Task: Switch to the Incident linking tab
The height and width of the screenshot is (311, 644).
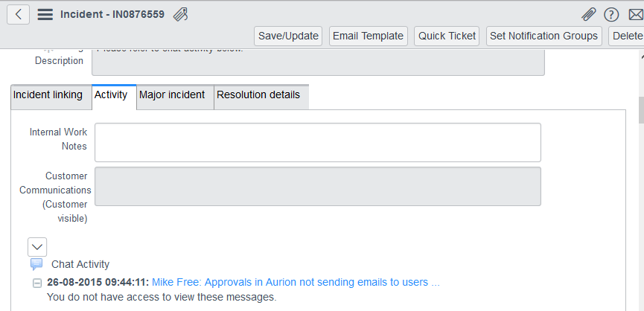Action: point(51,97)
